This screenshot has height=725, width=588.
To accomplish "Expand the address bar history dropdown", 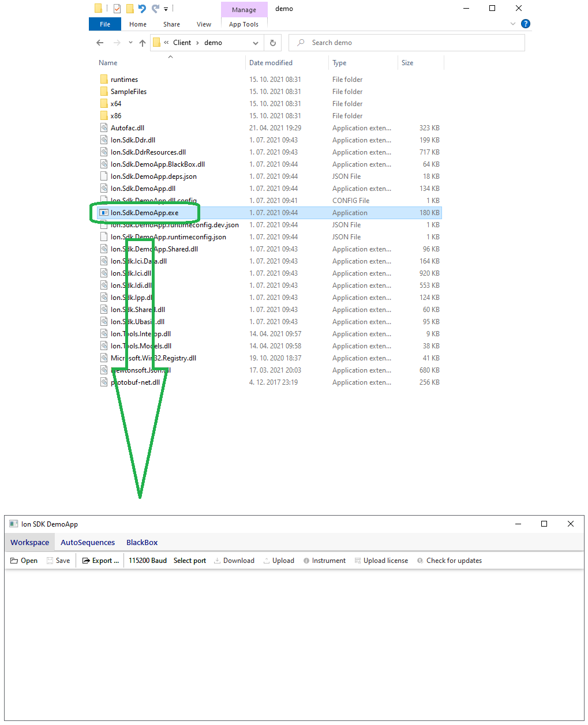I will pos(256,43).
